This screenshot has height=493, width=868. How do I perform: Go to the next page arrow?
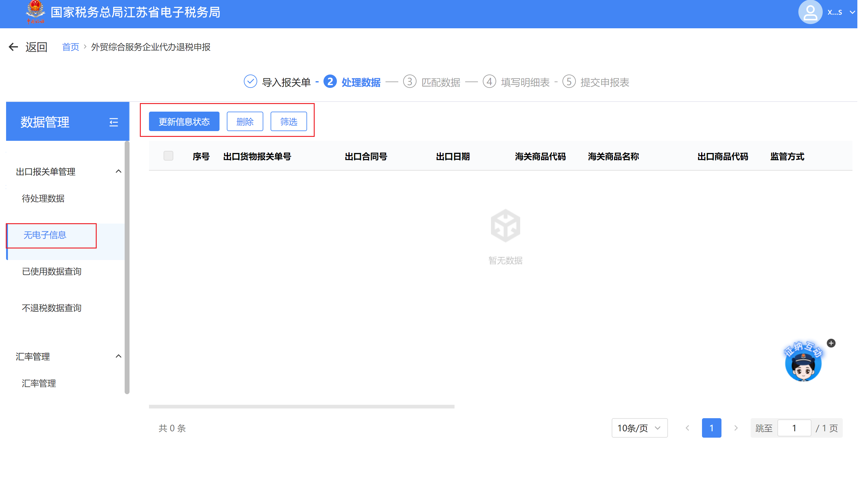point(736,428)
